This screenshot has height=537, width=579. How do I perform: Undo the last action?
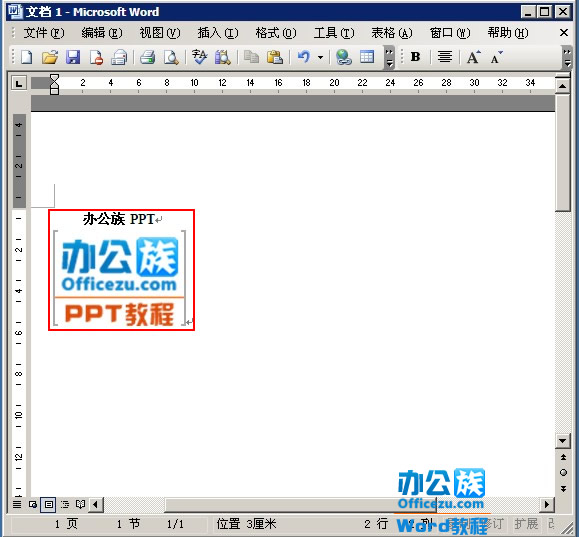(304, 58)
